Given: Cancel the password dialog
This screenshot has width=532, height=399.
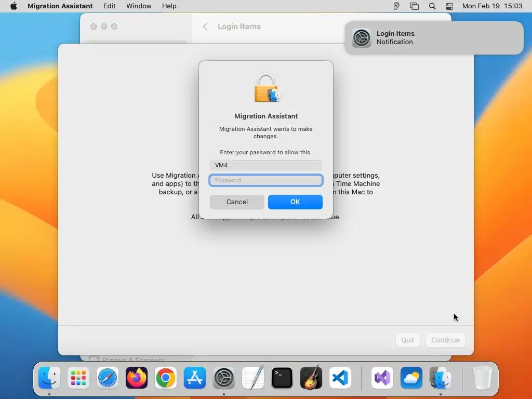Looking at the screenshot, I should [237, 202].
